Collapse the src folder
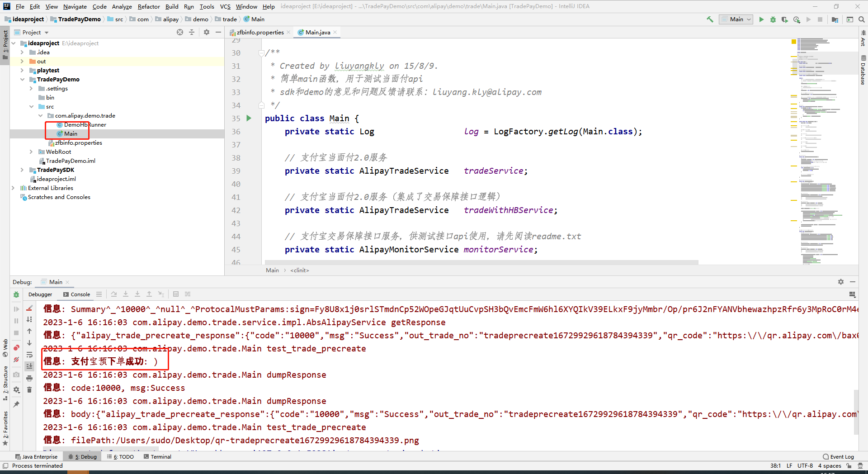 (x=31, y=106)
